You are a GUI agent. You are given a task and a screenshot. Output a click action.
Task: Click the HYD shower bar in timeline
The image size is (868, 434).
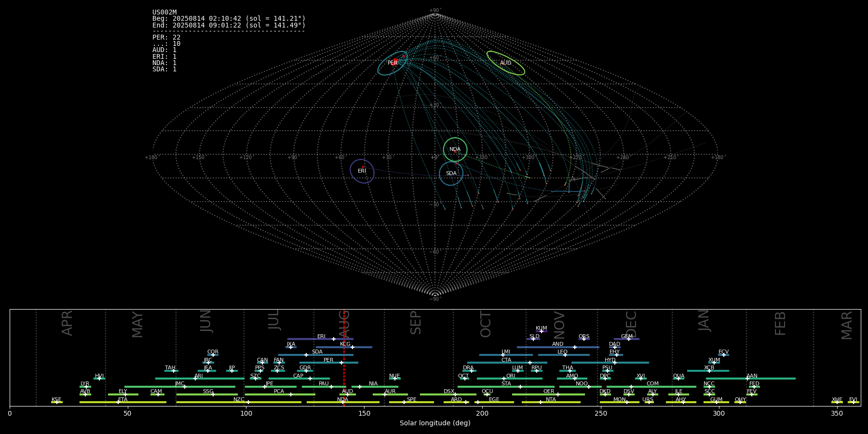(610, 363)
